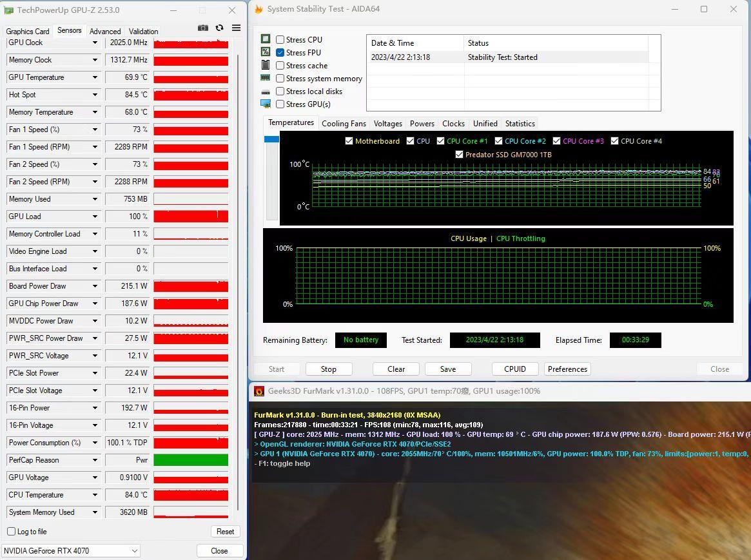The image size is (751, 560).
Task: Click GPU-Z refresh icon
Action: click(x=219, y=28)
